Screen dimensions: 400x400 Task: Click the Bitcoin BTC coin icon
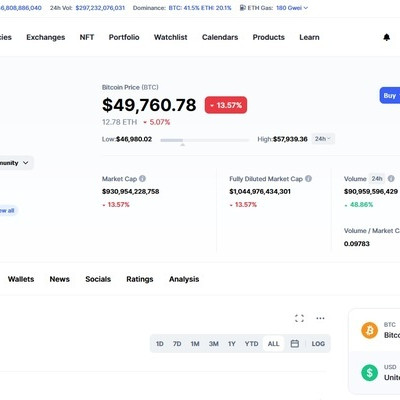tap(370, 330)
